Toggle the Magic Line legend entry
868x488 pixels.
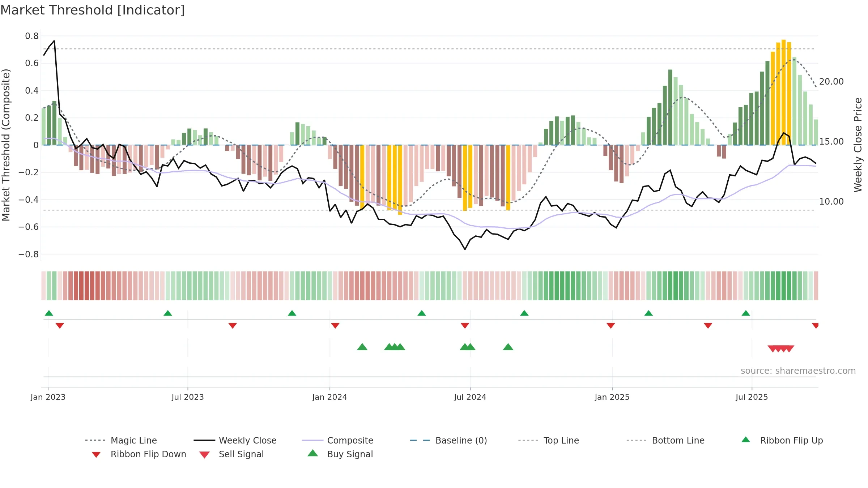tap(121, 440)
